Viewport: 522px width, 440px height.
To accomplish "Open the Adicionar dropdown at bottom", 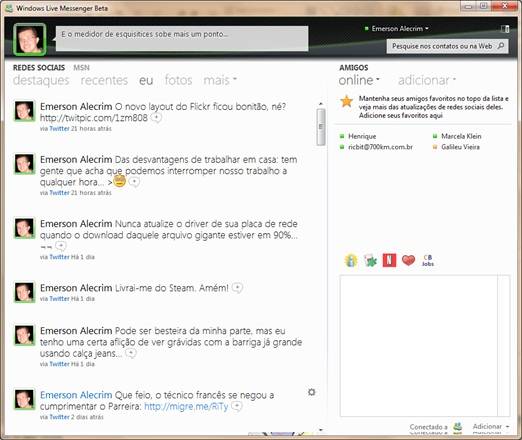I will pyautogui.click(x=491, y=427).
